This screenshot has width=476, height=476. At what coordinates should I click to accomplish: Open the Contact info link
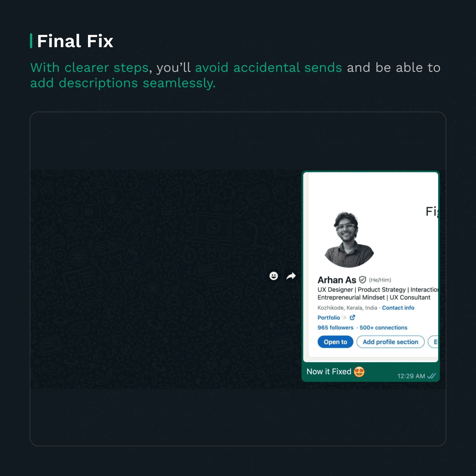pyautogui.click(x=398, y=308)
